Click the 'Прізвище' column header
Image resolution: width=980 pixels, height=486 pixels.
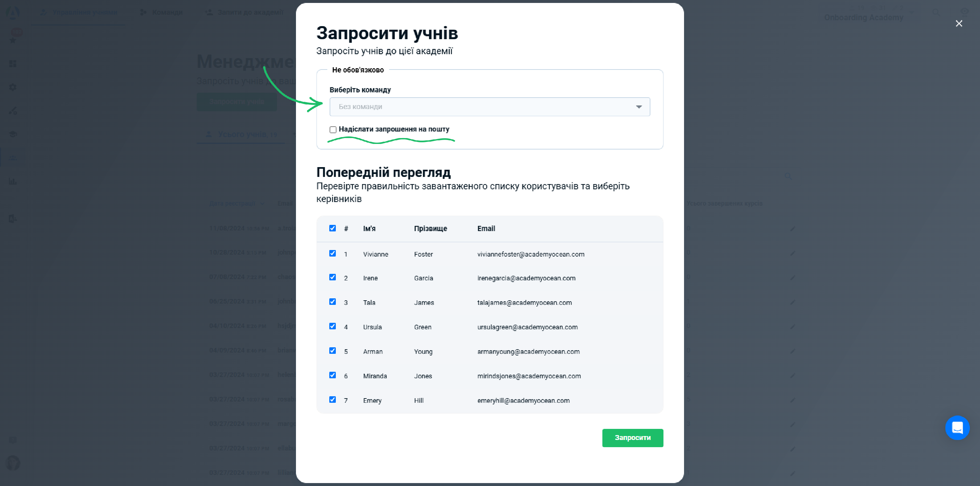point(430,228)
